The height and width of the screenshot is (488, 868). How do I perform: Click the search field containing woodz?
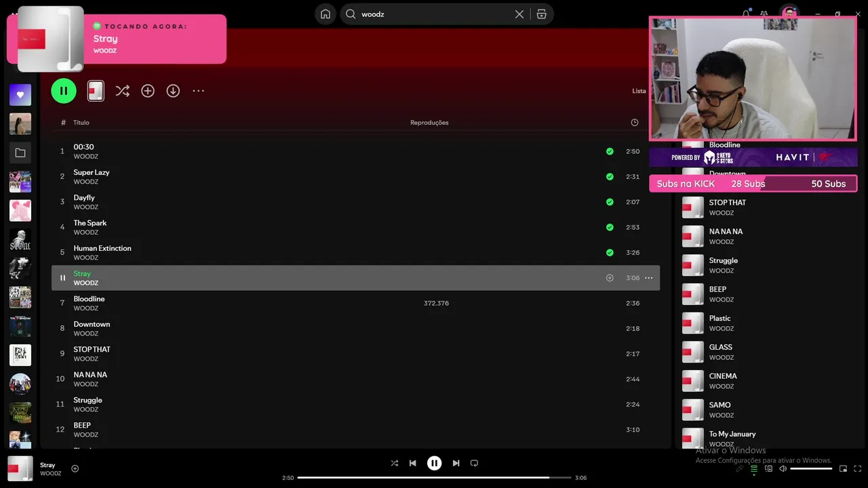click(x=434, y=14)
